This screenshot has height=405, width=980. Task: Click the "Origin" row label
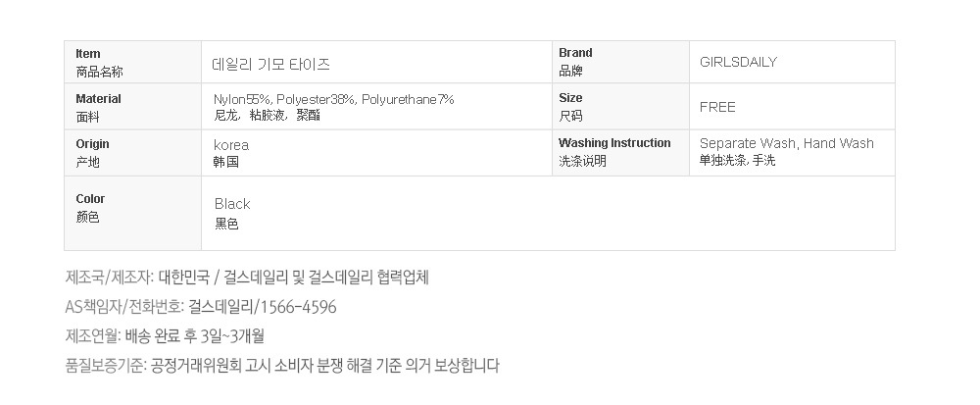[92, 144]
